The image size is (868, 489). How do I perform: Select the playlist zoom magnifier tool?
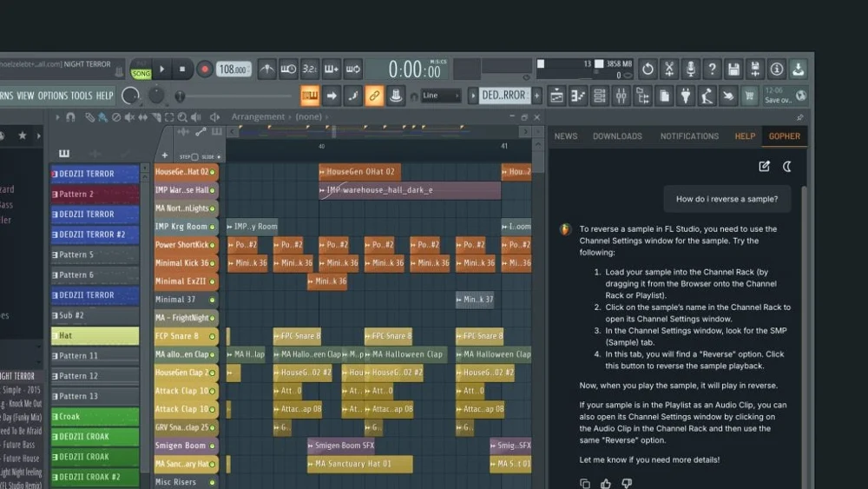[182, 117]
